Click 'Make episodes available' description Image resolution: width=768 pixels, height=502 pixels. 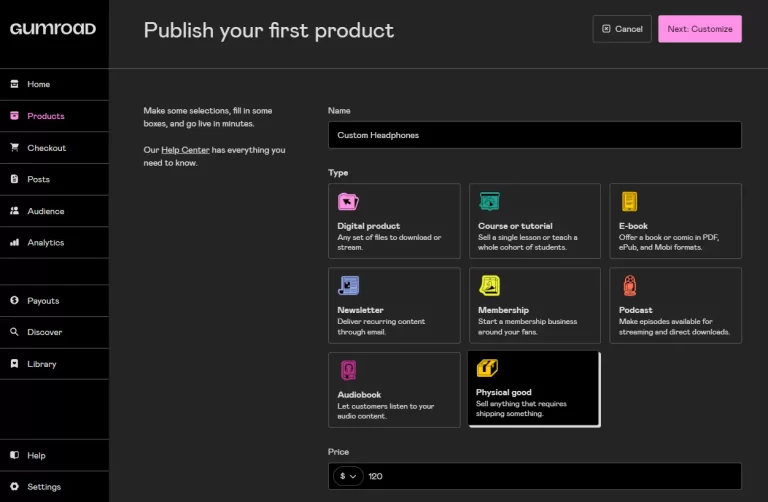(x=674, y=327)
